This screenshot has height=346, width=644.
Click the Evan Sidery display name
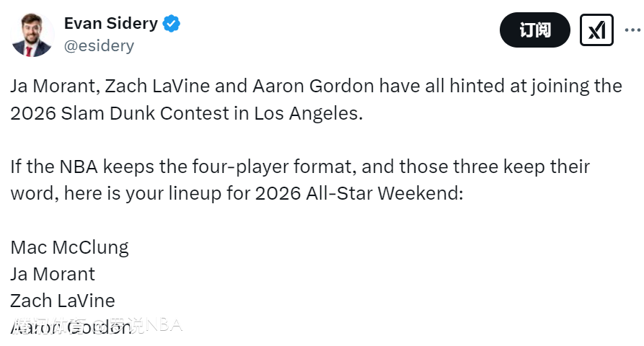110,23
